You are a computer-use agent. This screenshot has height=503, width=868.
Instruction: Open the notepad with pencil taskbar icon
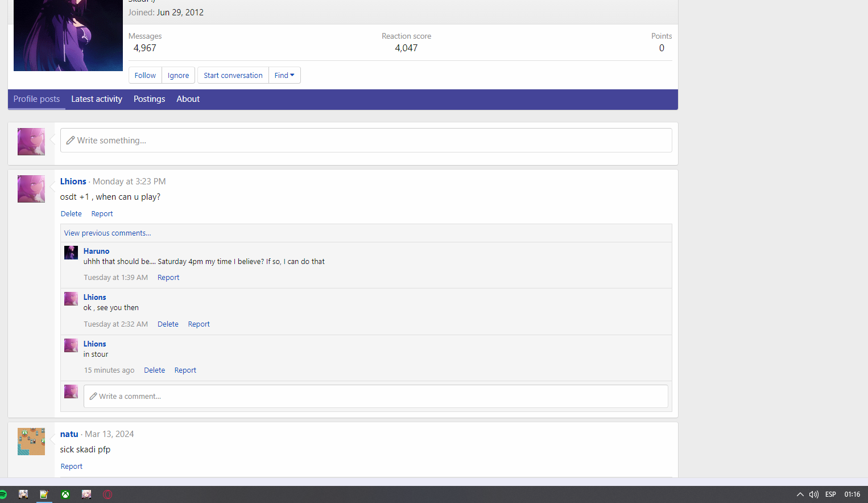44,494
